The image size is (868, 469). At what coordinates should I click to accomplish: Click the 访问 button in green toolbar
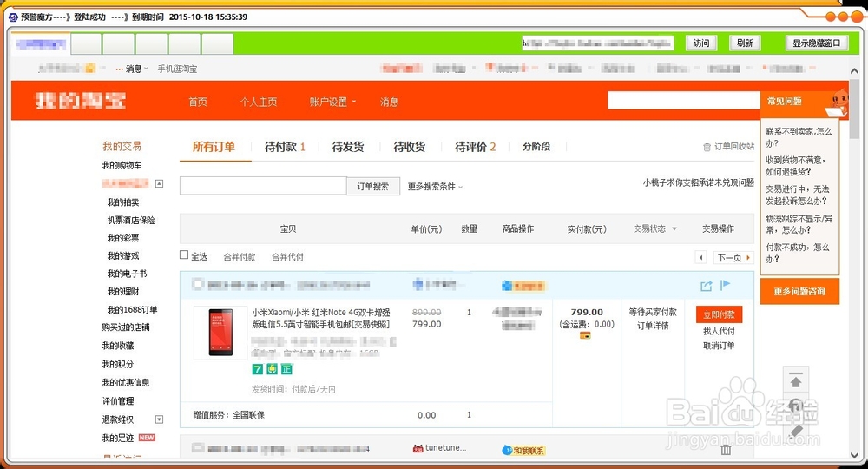(x=701, y=43)
